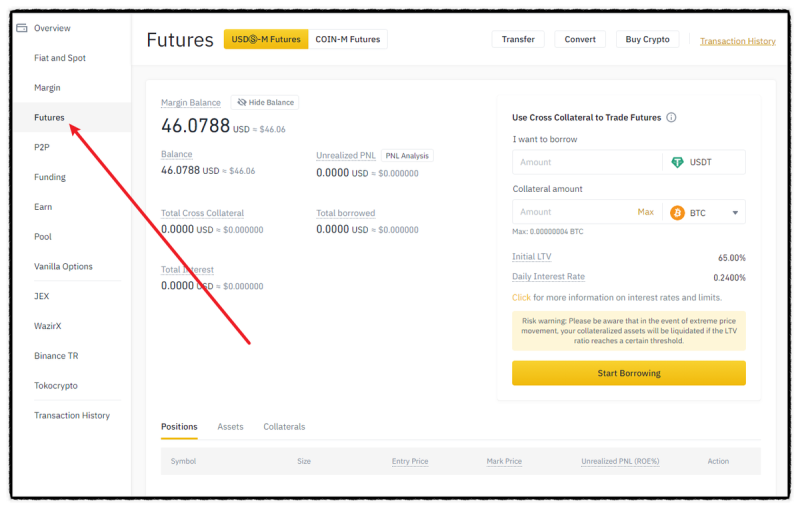Viewport: 800px width, 509px height.
Task: Click the 65.00% Initial LTV value
Action: (732, 258)
